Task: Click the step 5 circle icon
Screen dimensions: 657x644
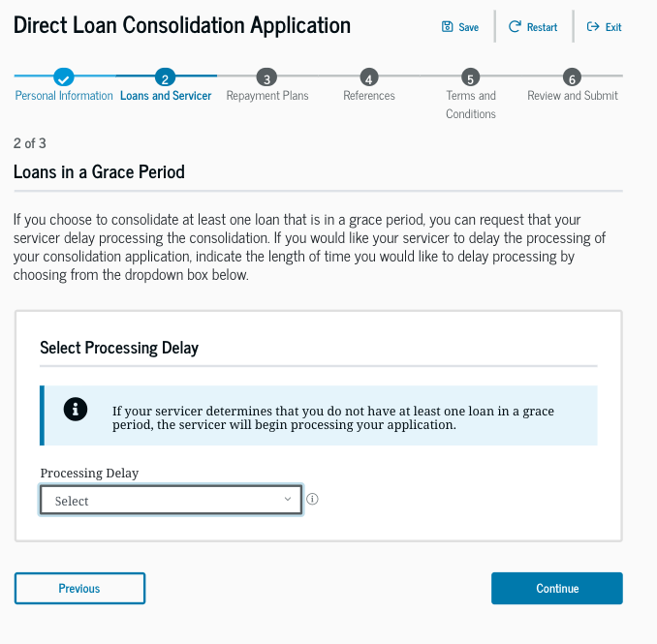Action: point(470,77)
